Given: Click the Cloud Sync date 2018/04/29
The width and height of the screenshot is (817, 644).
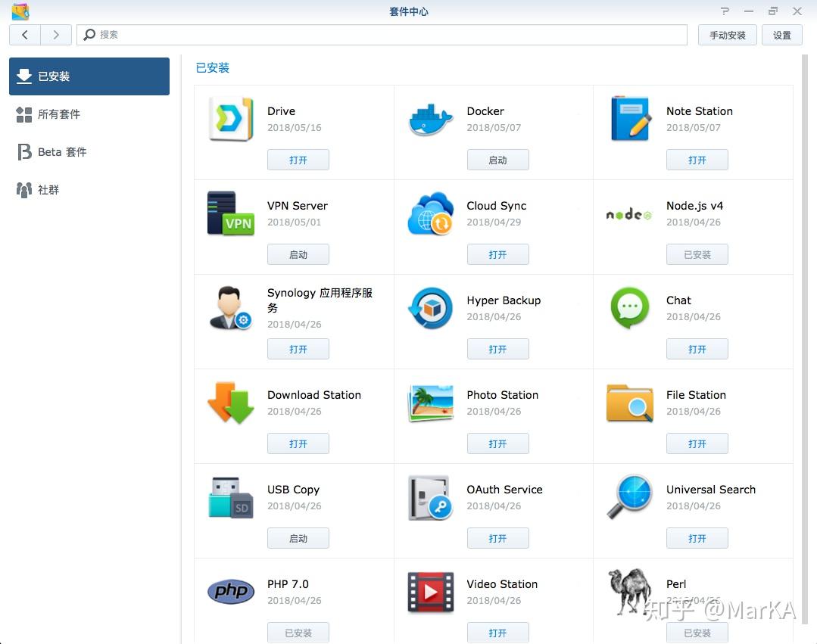Looking at the screenshot, I should coord(494,222).
